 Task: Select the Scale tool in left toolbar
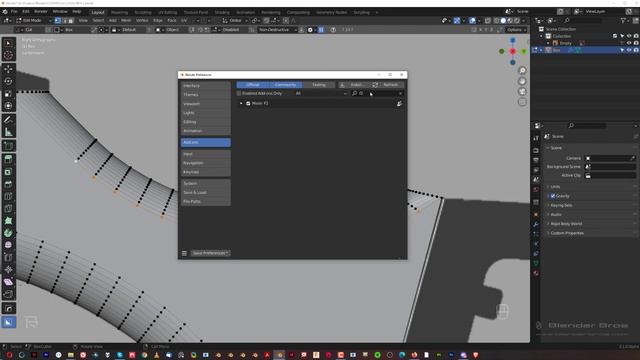[8, 93]
